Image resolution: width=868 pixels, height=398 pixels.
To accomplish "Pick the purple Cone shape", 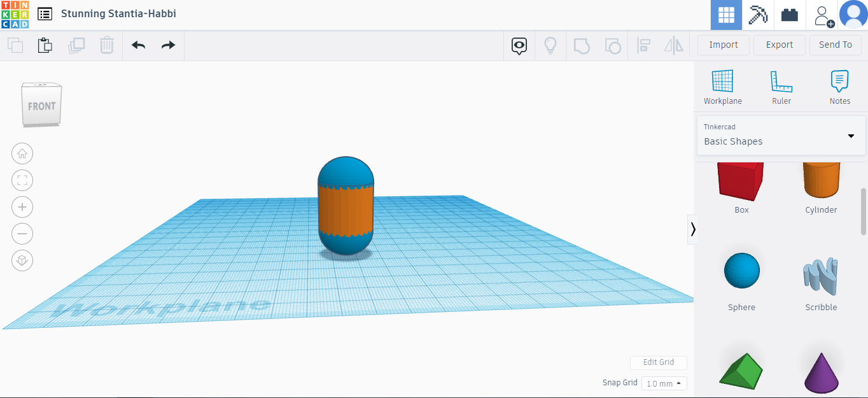I will pyautogui.click(x=821, y=372).
